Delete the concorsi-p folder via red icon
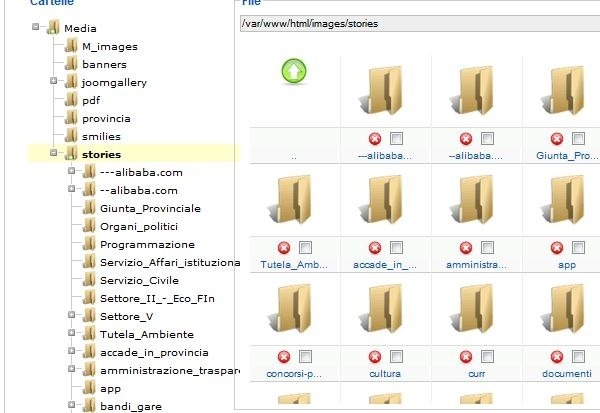This screenshot has width=600, height=413. tap(285, 356)
